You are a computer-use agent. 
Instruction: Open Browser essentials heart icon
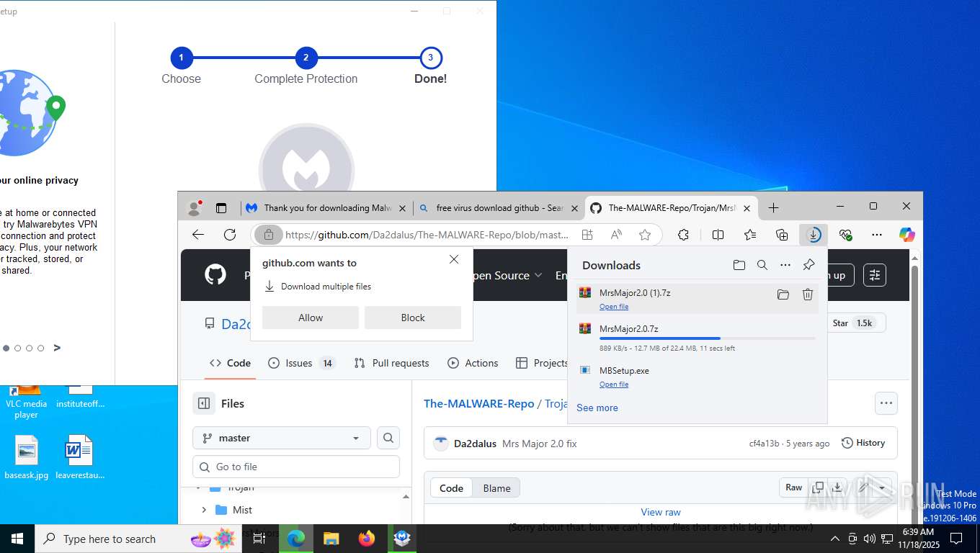tap(845, 235)
